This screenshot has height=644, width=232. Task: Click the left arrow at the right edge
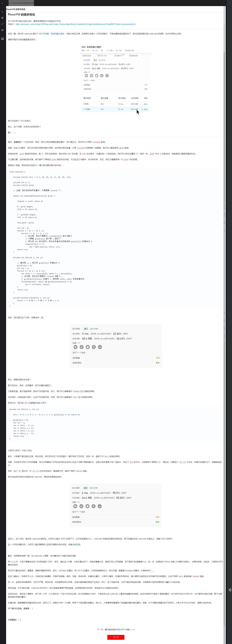point(230,590)
